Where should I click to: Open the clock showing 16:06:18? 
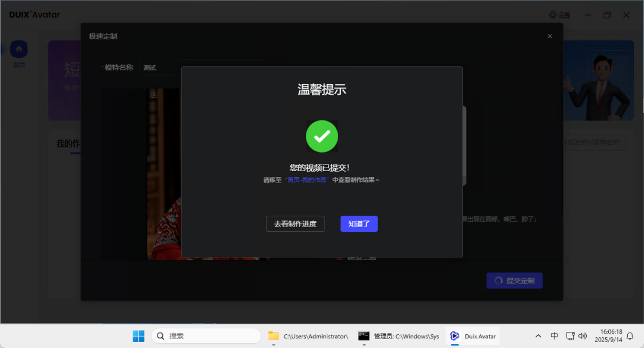click(609, 335)
